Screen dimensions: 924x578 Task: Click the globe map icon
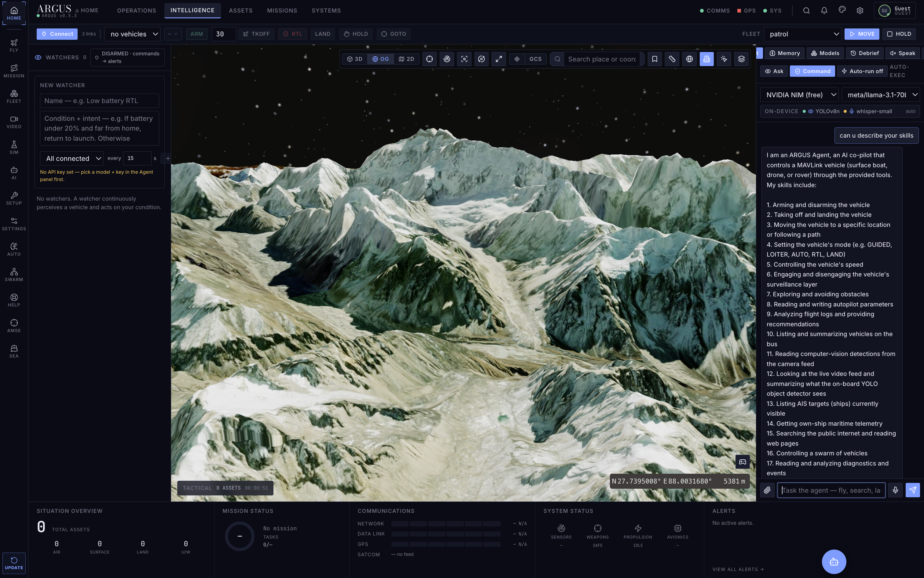(689, 59)
